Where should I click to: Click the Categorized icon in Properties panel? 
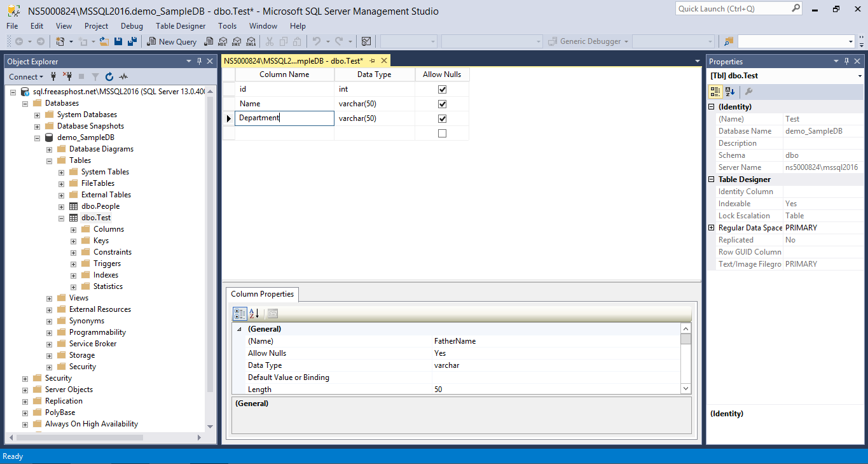coord(717,92)
